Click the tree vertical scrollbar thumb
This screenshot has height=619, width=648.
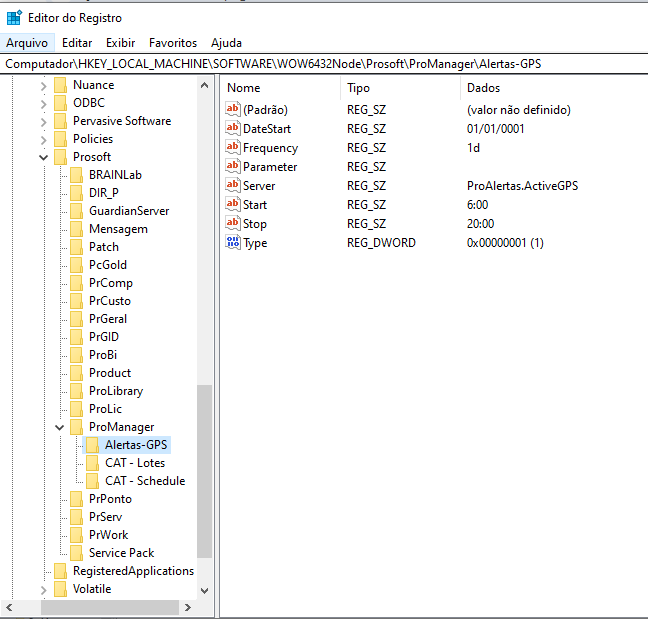(204, 471)
